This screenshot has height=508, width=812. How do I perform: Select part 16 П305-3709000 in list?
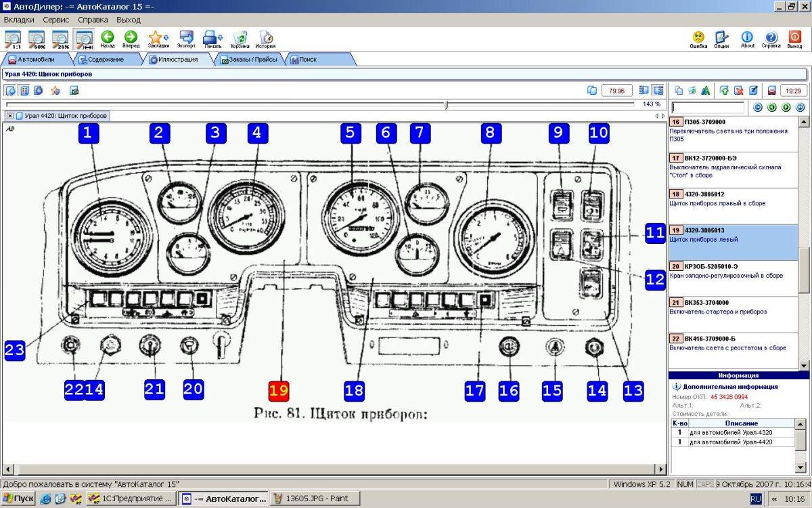pyautogui.click(x=733, y=133)
